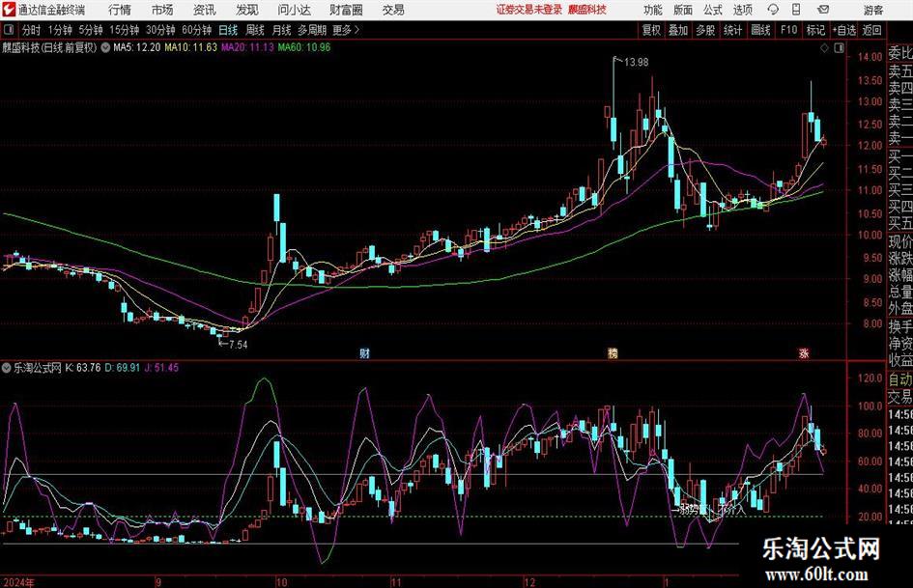Click the 游客 guest account label
The height and width of the screenshot is (588, 913).
(x=873, y=10)
